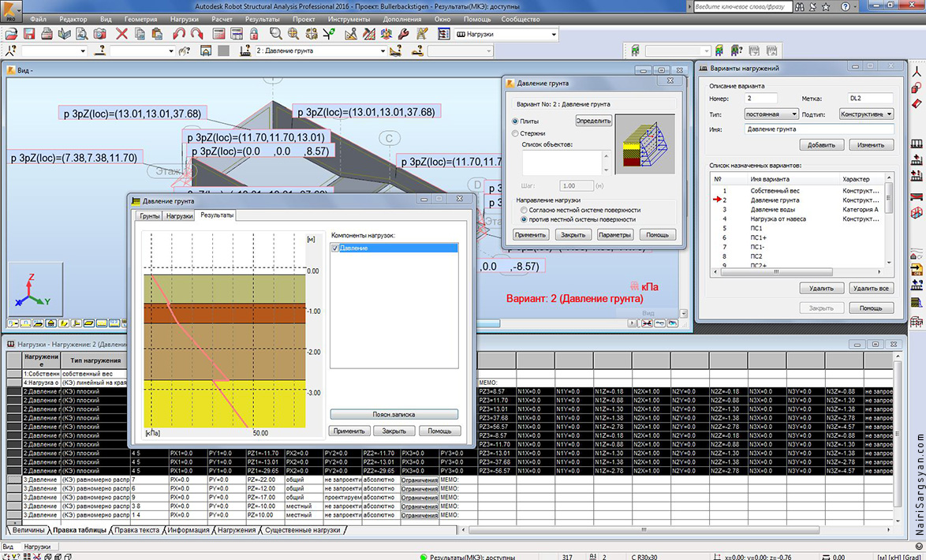This screenshot has width=926, height=560.
Task: Open the Геометрия menu
Action: [140, 20]
